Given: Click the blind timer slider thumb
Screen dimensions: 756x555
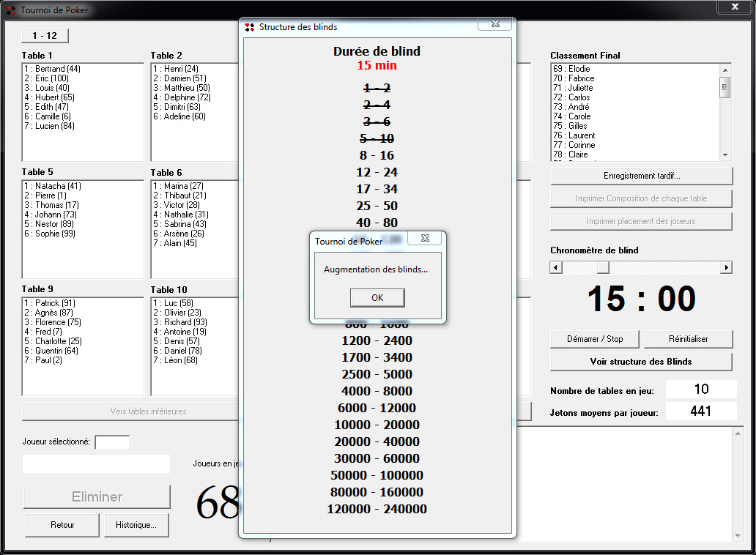Looking at the screenshot, I should coord(602,268).
